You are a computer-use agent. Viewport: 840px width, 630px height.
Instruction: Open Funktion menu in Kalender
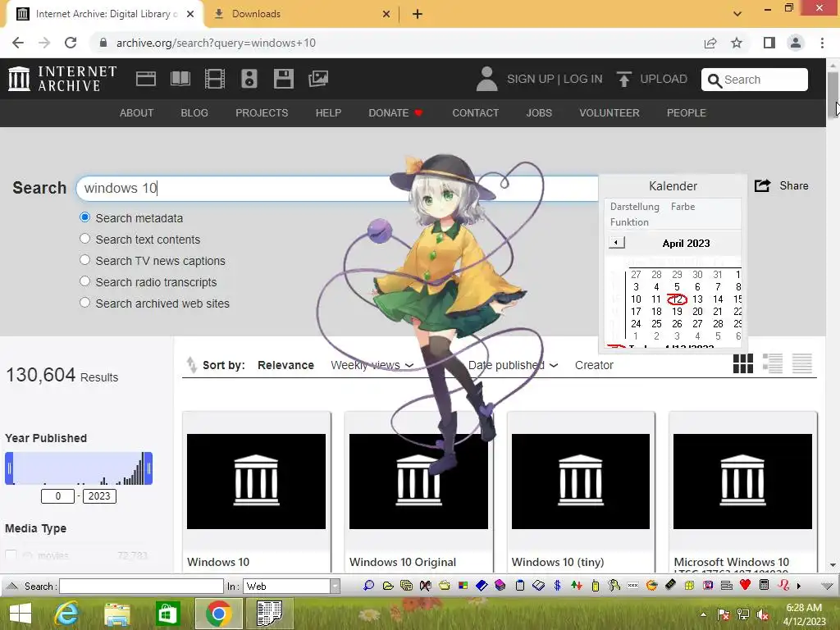click(x=629, y=221)
